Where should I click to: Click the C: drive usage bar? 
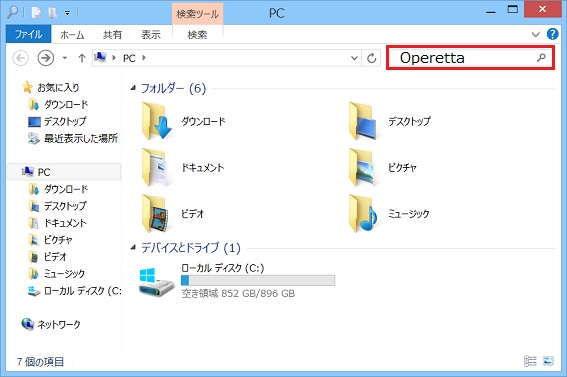coord(258,280)
